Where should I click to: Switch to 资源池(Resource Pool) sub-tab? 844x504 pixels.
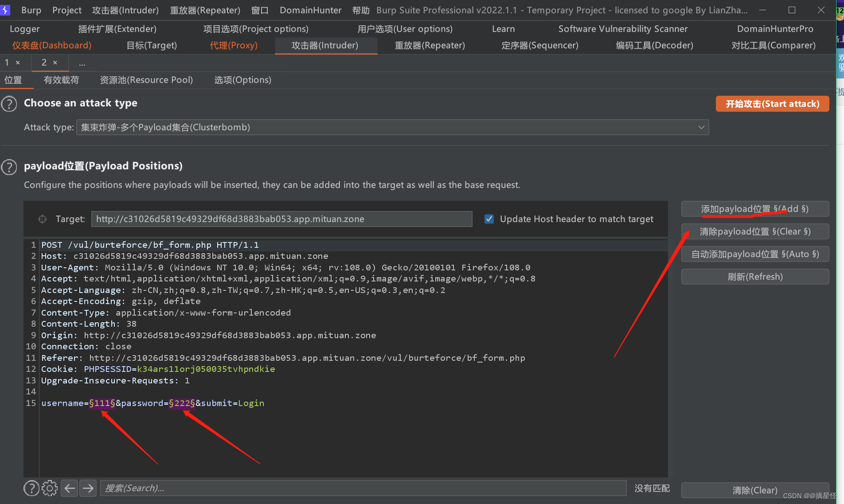146,80
